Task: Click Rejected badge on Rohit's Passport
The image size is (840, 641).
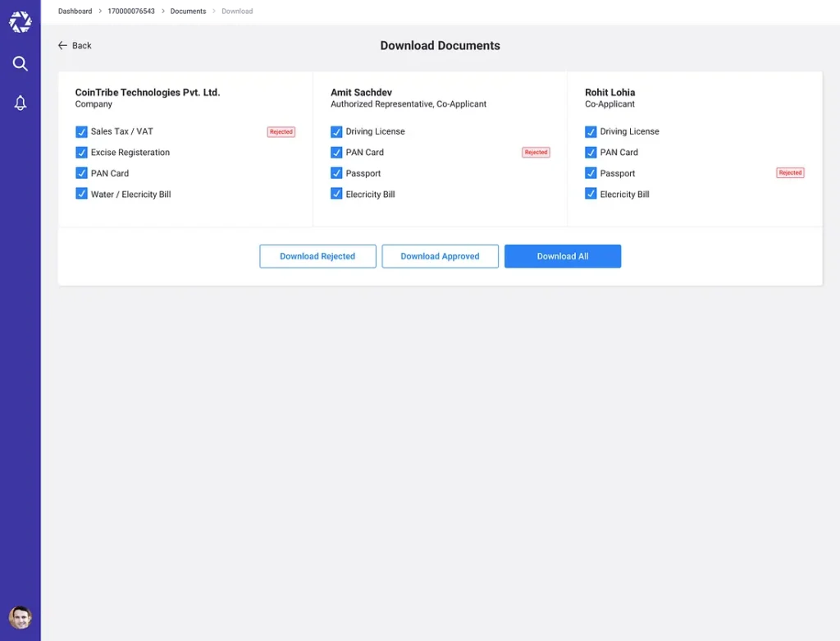Action: pyautogui.click(x=790, y=173)
